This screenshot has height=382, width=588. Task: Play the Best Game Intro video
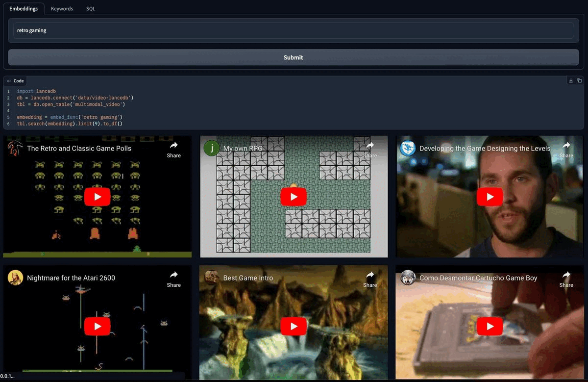point(294,326)
